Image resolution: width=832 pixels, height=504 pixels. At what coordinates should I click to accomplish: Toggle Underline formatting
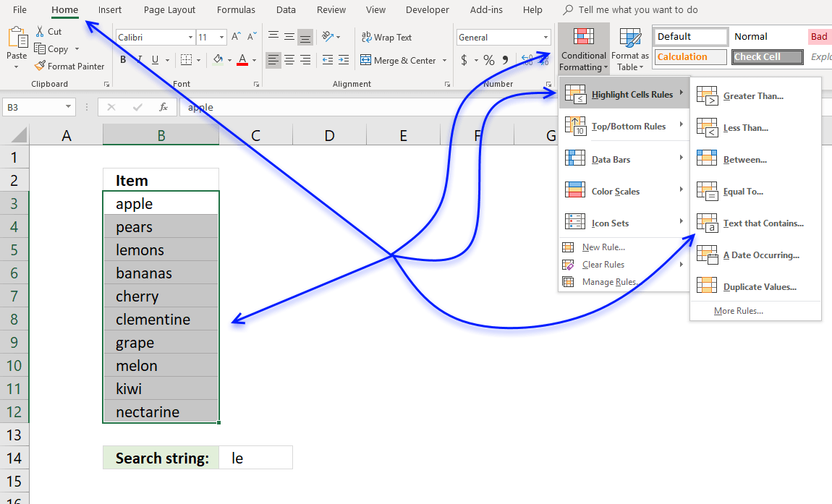(x=155, y=60)
